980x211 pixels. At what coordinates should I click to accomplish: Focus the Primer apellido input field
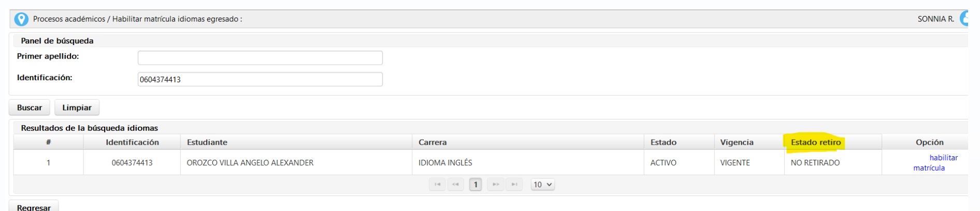pos(260,58)
